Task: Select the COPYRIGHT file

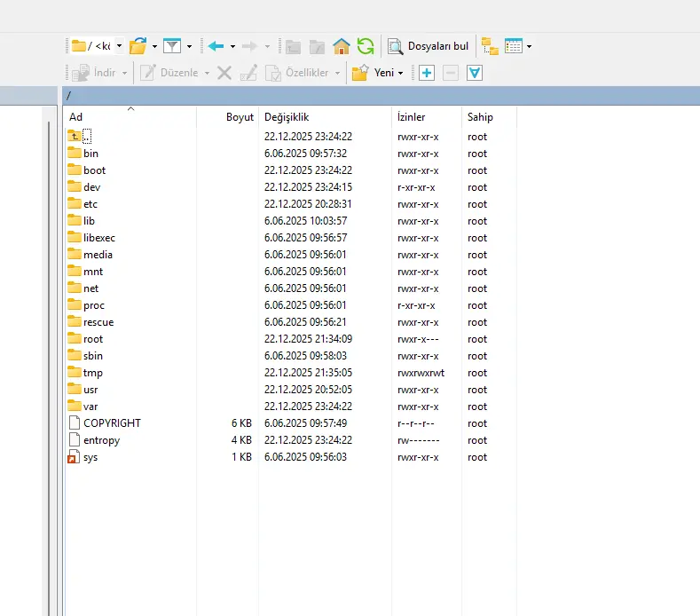Action: [112, 423]
